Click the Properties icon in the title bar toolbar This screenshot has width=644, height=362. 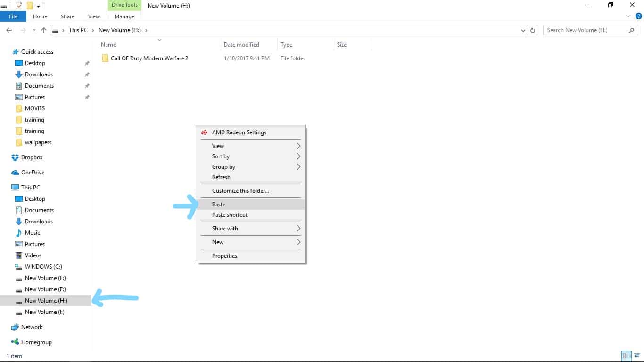(x=19, y=6)
